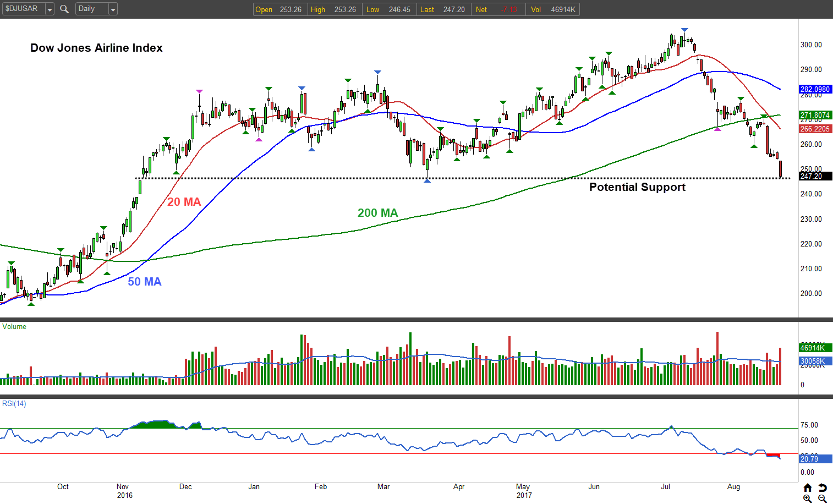This screenshot has width=833, height=504.
Task: Click the Jun date axis label
Action: pyautogui.click(x=594, y=486)
